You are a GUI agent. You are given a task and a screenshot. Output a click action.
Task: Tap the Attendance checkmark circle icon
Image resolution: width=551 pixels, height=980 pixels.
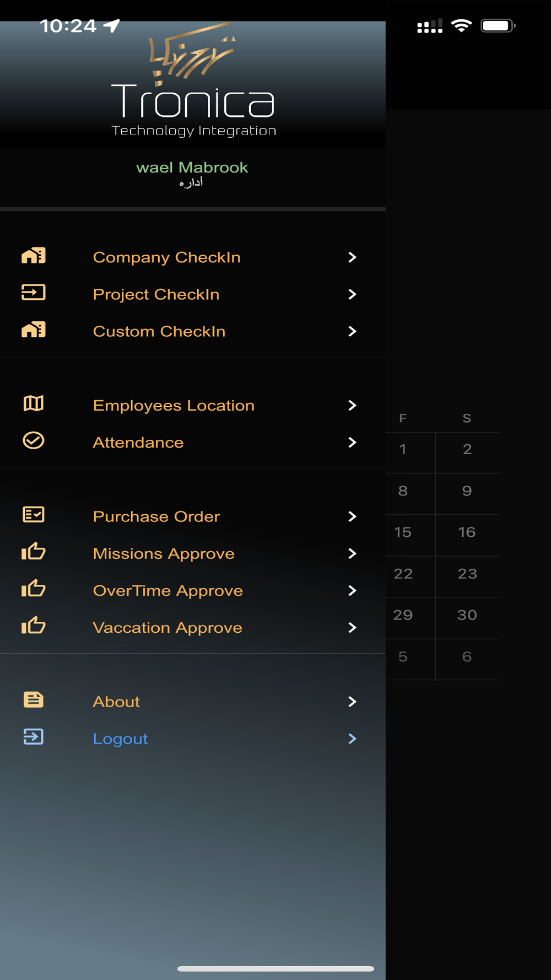click(34, 441)
